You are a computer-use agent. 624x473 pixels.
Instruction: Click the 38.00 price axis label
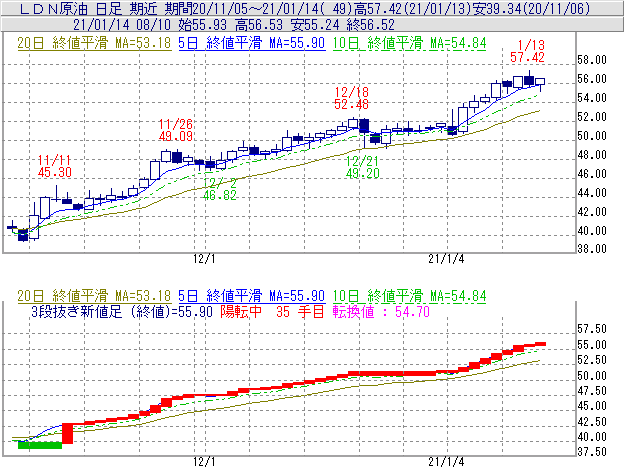point(592,249)
